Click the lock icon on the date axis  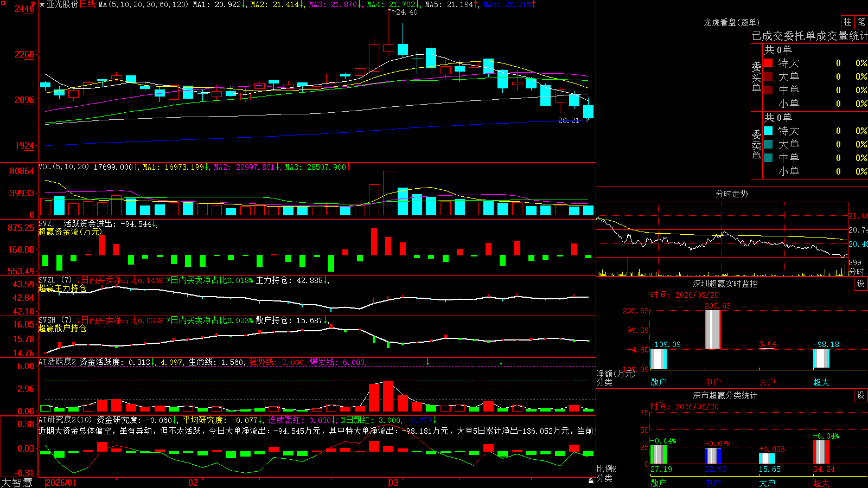tap(591, 481)
